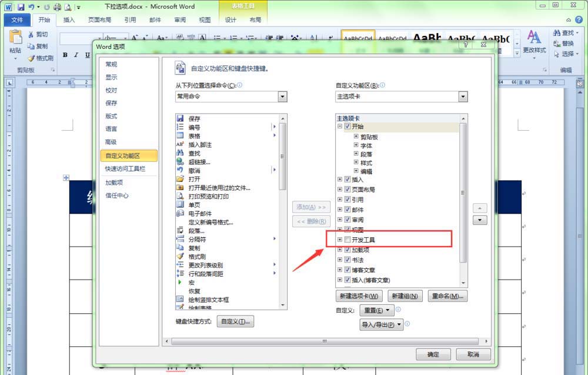Click the 确定 button
This screenshot has height=375, width=588.
point(433,354)
